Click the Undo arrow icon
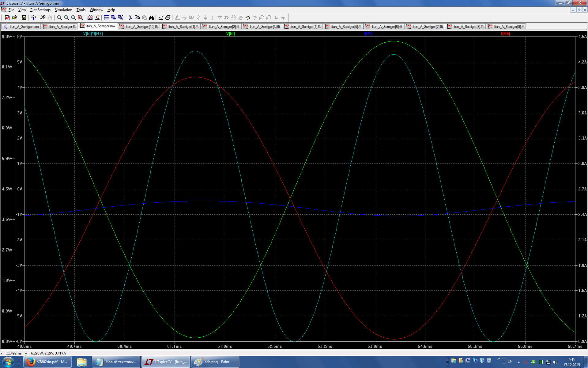Screen dimensions: 588x368 248,18
